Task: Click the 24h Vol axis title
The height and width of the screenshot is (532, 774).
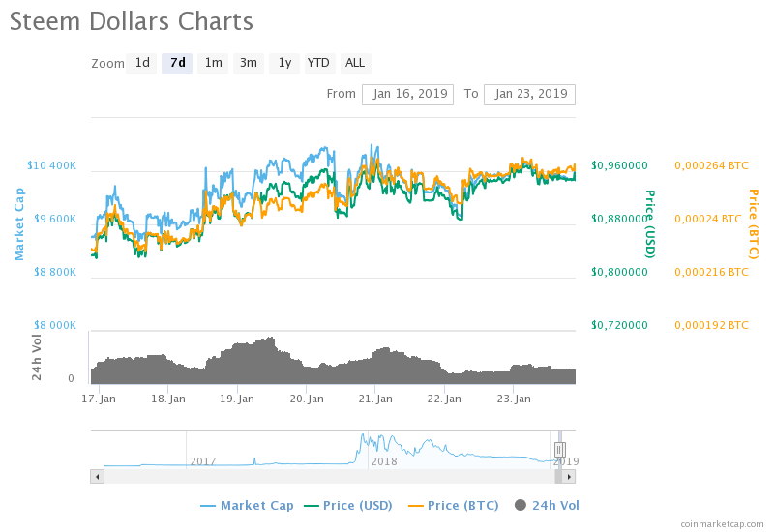Action: pos(37,357)
